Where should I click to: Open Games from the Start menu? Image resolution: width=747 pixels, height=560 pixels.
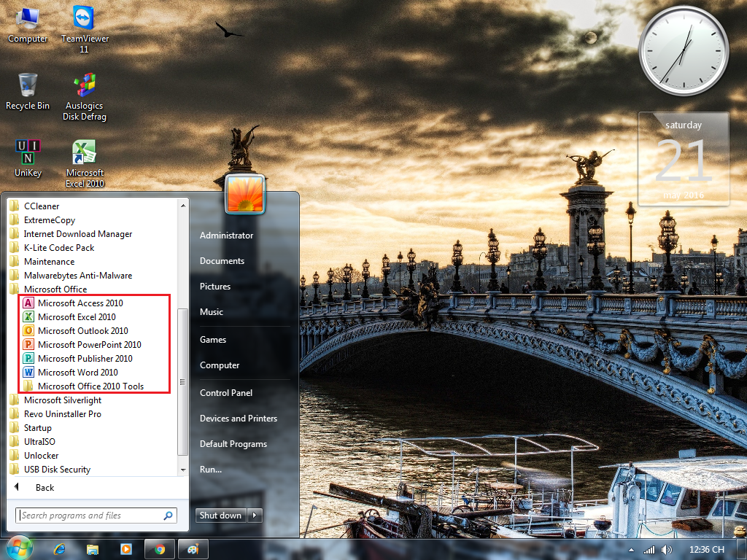(213, 340)
